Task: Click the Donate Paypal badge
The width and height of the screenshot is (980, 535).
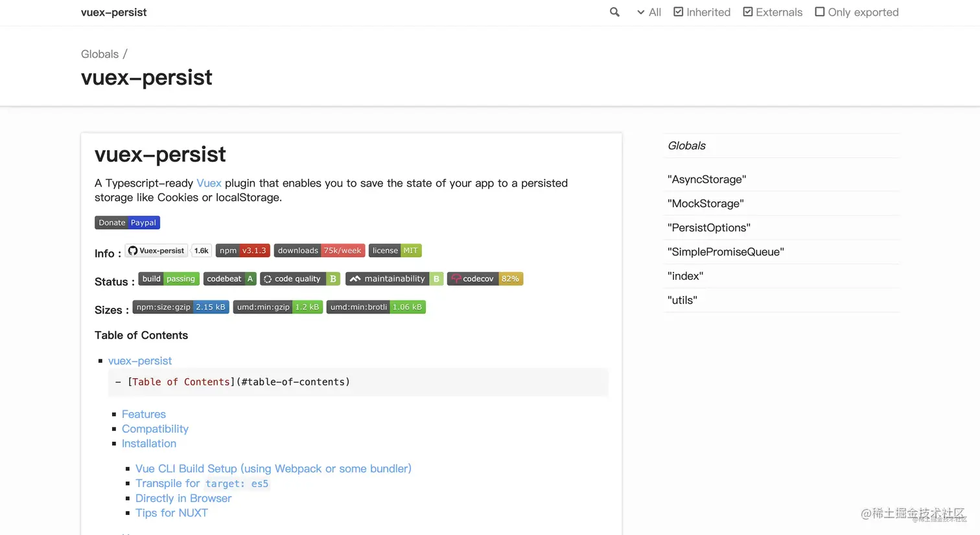Action: click(x=127, y=223)
